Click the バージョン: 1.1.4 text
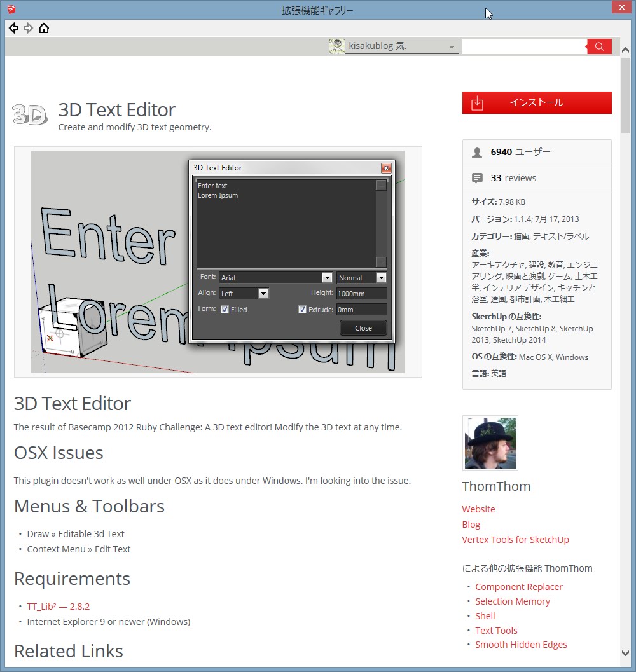 pos(525,219)
